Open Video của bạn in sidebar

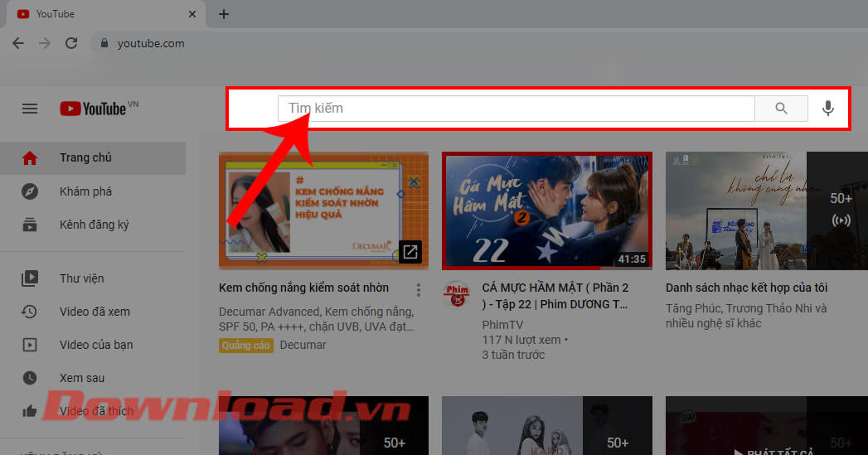point(93,345)
